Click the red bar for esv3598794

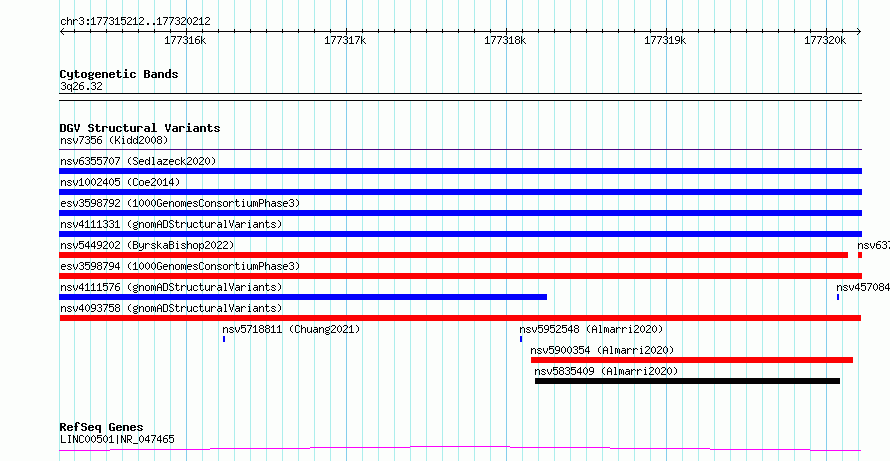point(460,276)
